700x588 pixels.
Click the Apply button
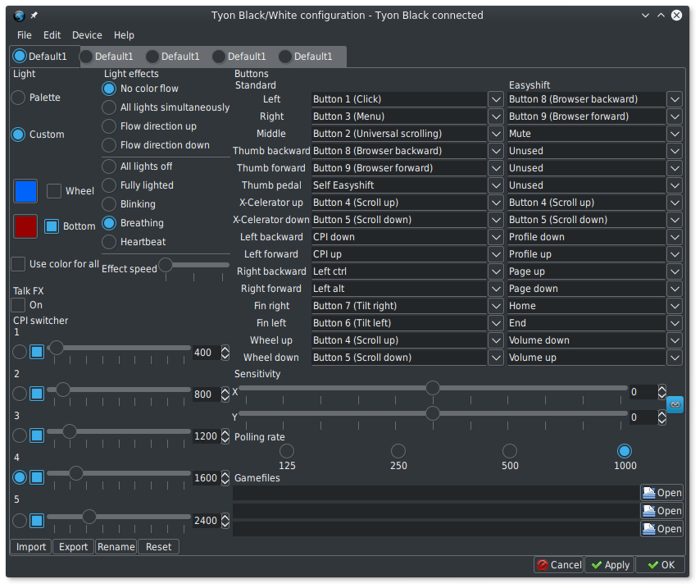pyautogui.click(x=610, y=565)
